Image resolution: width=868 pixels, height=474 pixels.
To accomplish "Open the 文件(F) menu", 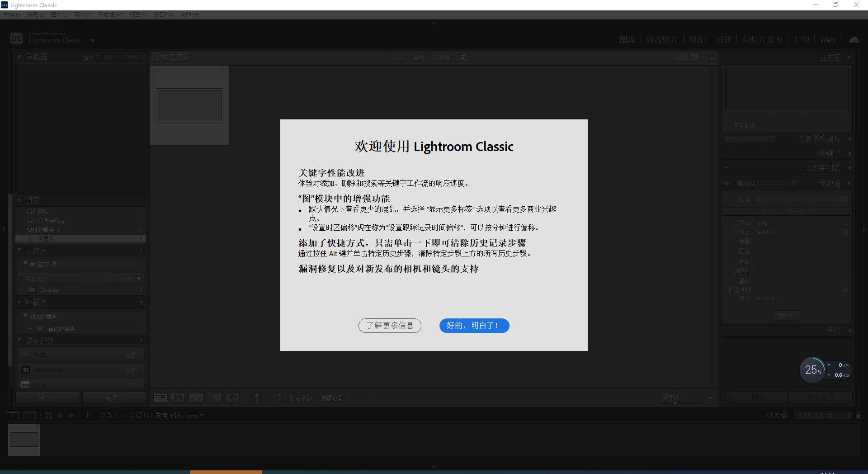I will (x=12, y=15).
